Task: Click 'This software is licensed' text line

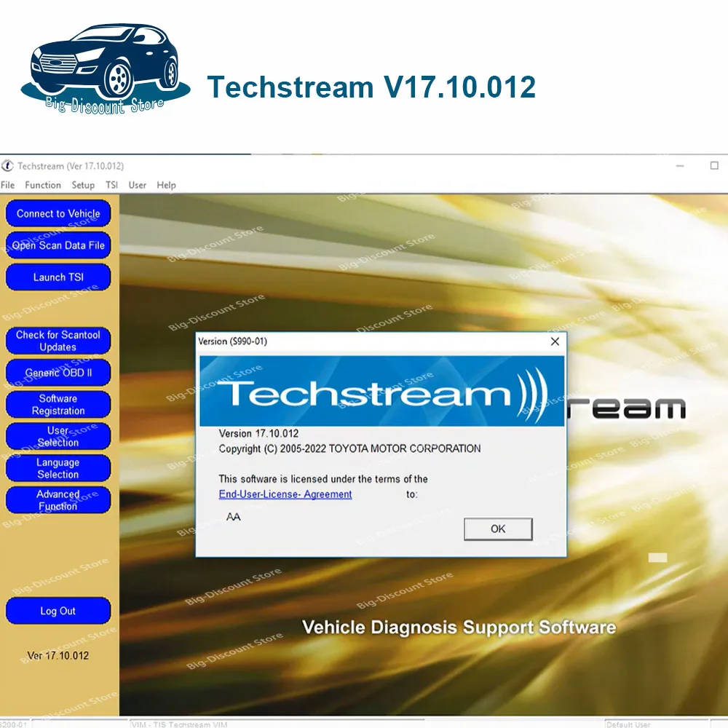Action: pyautogui.click(x=323, y=479)
